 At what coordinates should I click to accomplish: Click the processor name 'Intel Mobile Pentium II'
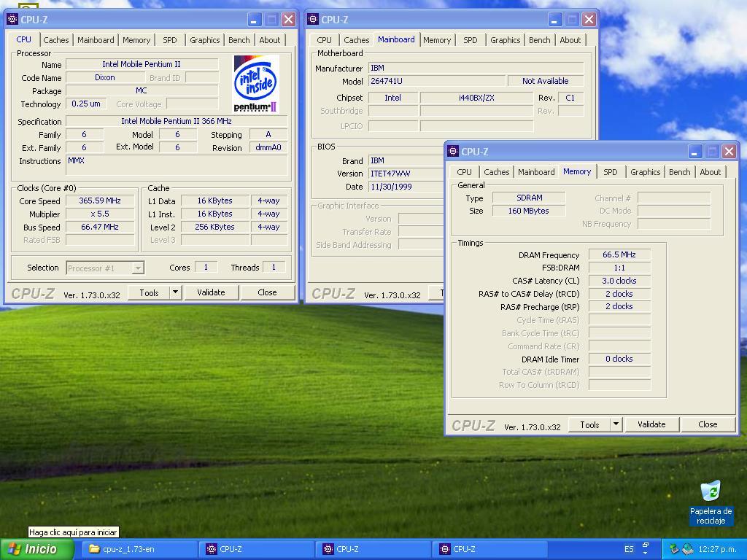[x=142, y=64]
